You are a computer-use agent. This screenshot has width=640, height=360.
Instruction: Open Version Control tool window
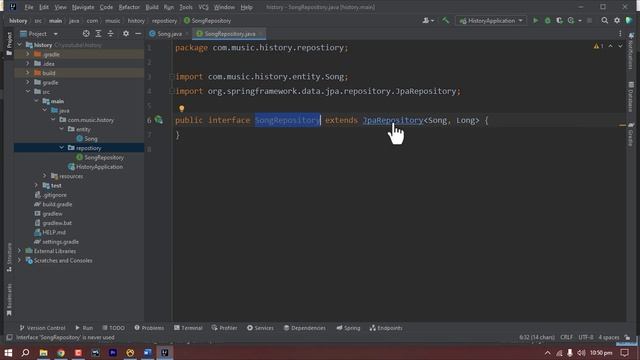coord(42,328)
